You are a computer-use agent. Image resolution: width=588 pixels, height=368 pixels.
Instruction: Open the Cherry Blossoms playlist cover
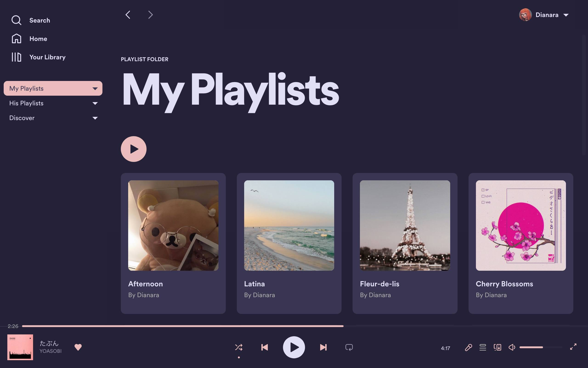coord(521,225)
